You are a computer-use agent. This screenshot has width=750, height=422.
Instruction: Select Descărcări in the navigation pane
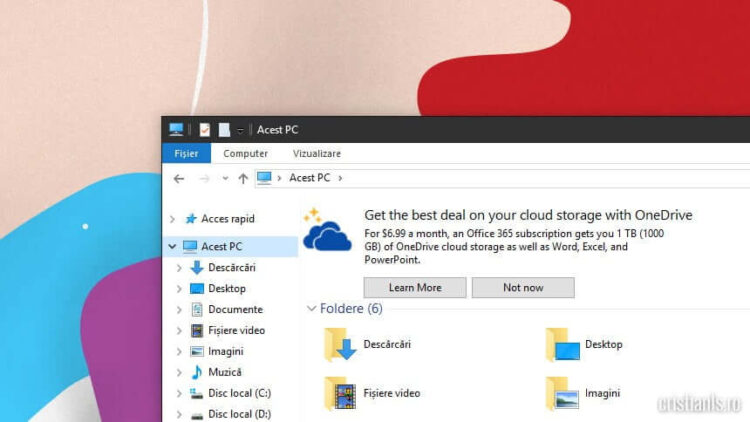231,267
